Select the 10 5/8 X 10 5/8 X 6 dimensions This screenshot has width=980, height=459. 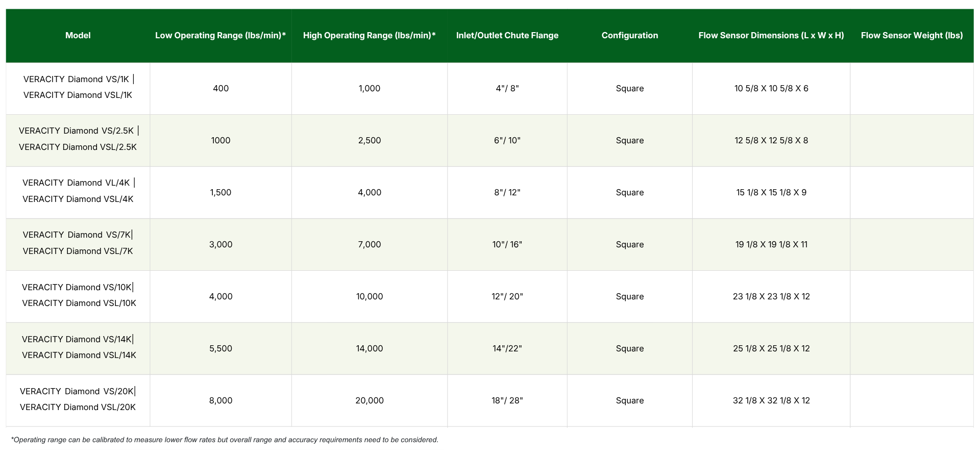(x=771, y=88)
